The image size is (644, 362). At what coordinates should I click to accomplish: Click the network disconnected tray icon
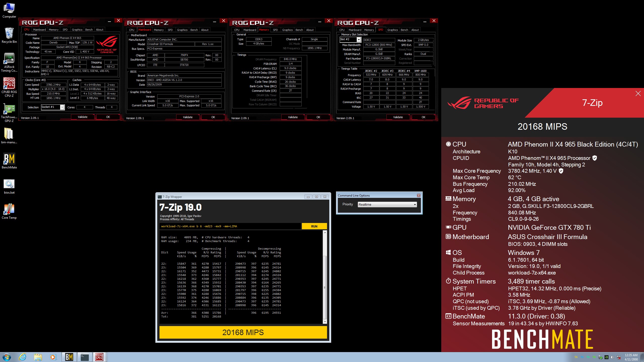(619, 357)
